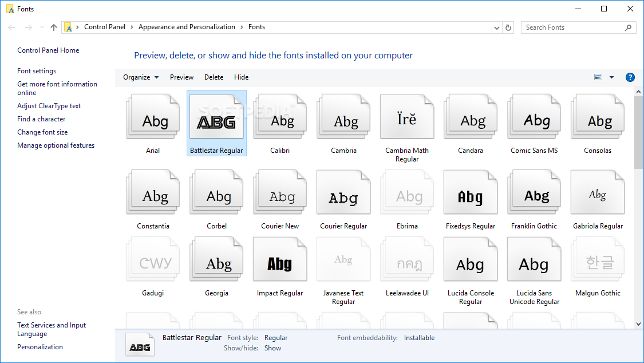
Task: Select the Corbel font icon
Action: click(216, 192)
